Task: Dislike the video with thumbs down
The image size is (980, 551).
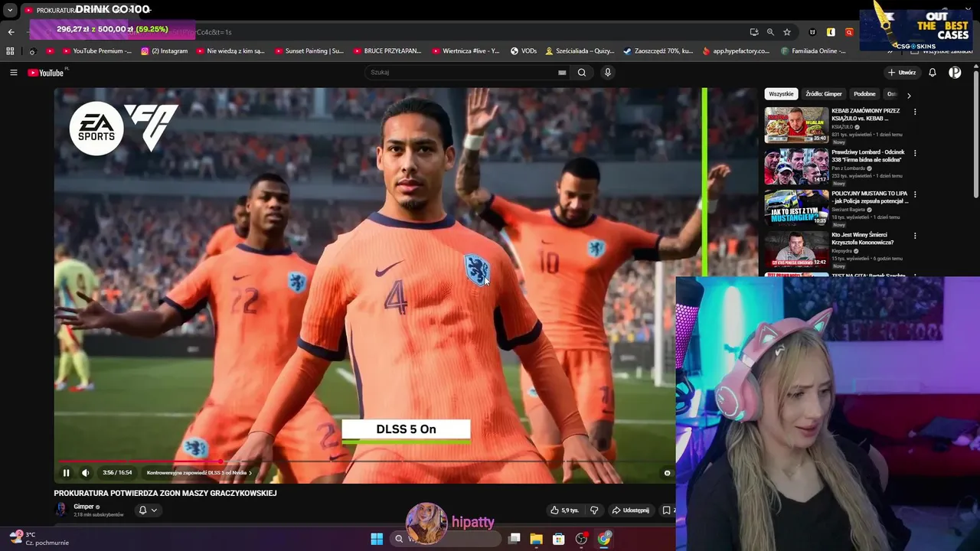Action: (x=594, y=510)
